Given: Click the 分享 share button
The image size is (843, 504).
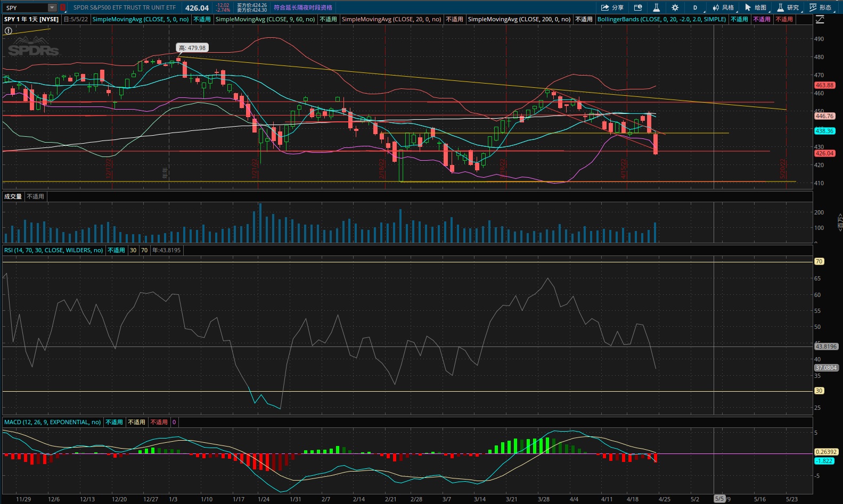Looking at the screenshot, I should point(612,7).
